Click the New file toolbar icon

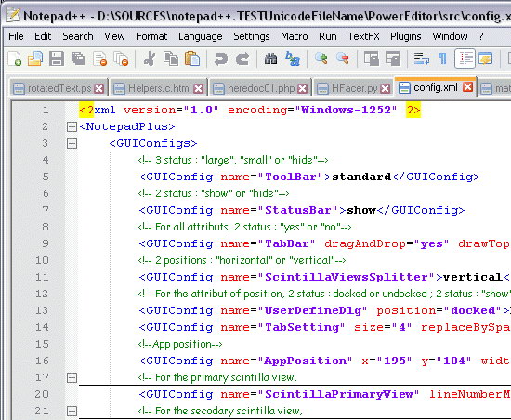pos(14,59)
